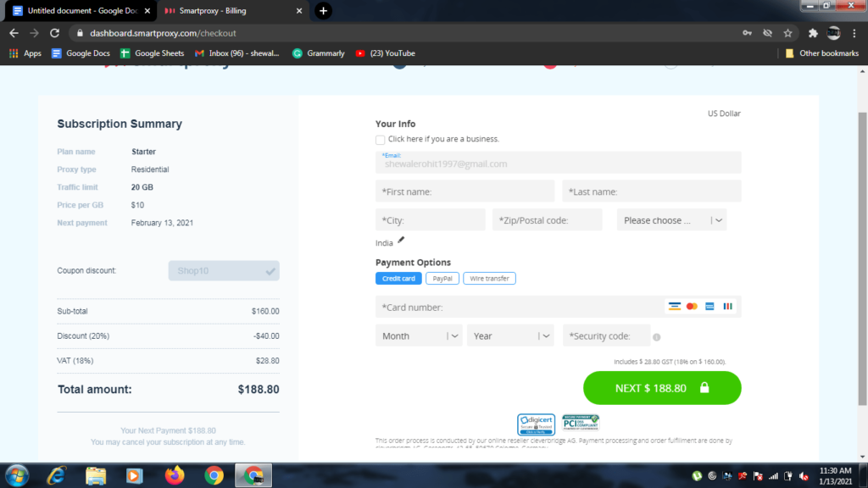The width and height of the screenshot is (868, 488).
Task: Open File Explorer from the taskbar
Action: (x=96, y=476)
